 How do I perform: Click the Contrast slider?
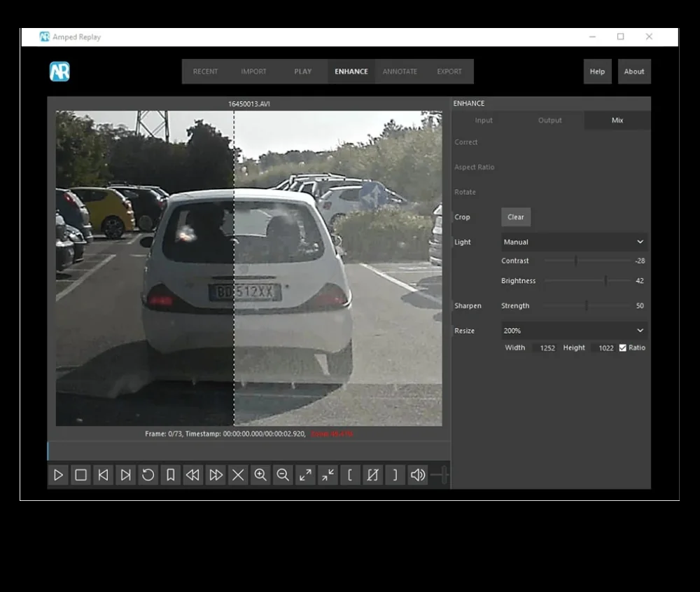click(x=587, y=261)
